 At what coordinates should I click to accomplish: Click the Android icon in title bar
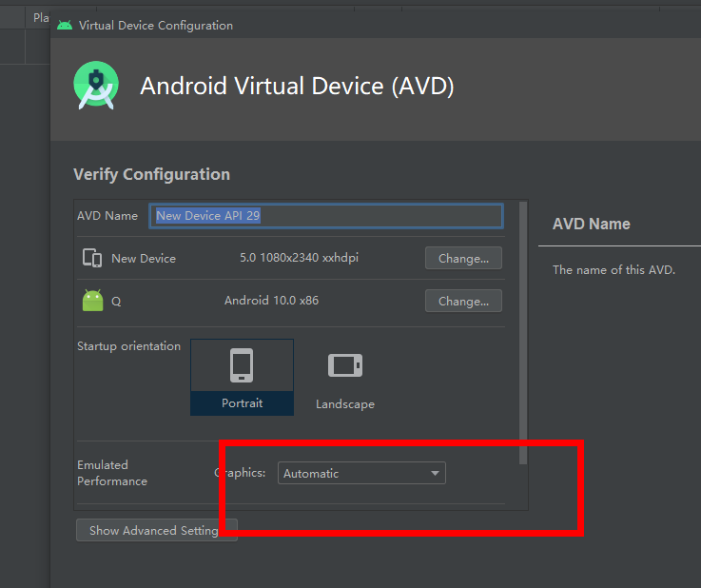pos(65,25)
